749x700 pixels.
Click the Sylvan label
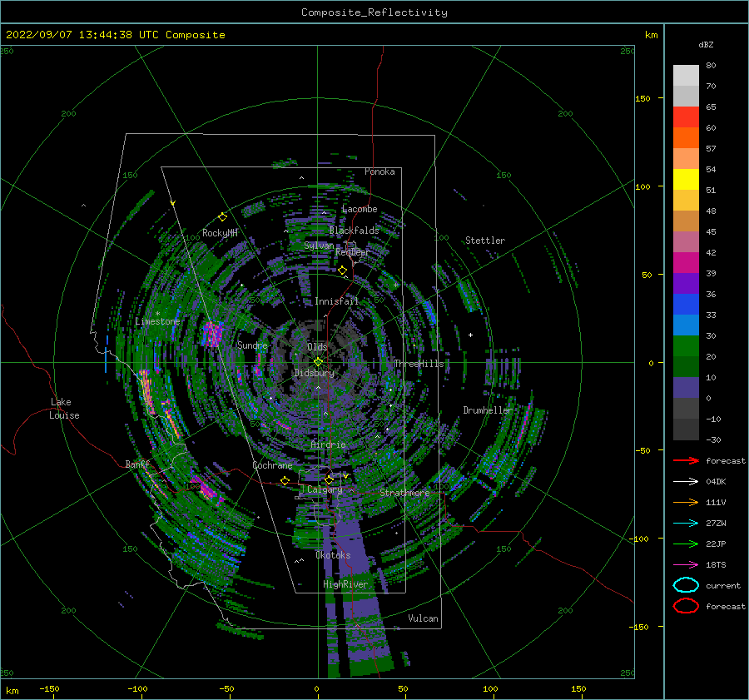point(319,246)
